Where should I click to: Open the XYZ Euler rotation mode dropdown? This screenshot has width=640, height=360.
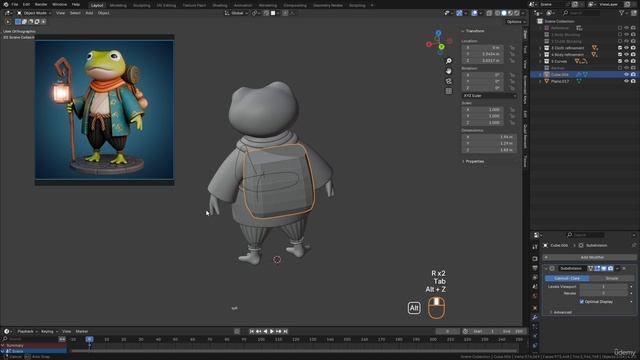point(489,96)
